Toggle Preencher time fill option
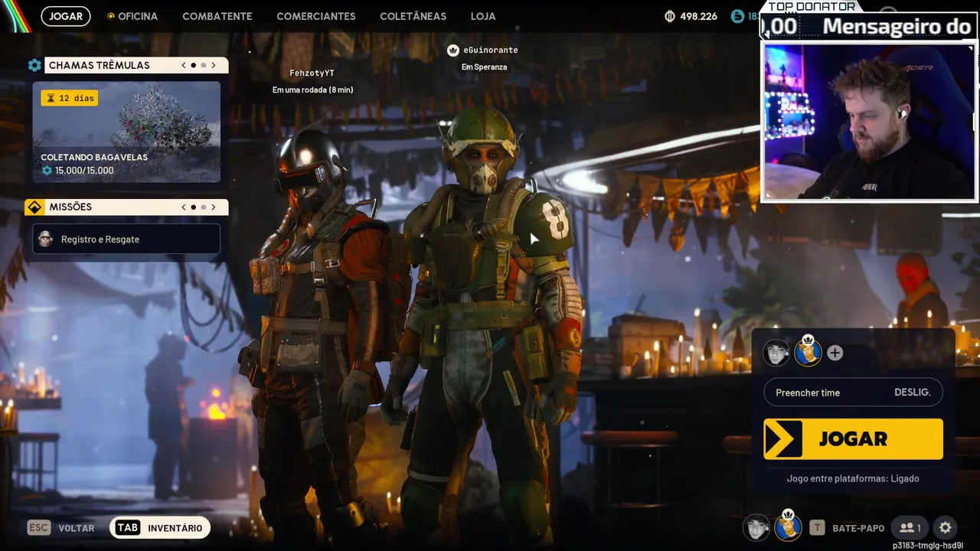Screen dimensions: 980x551 click(853, 392)
